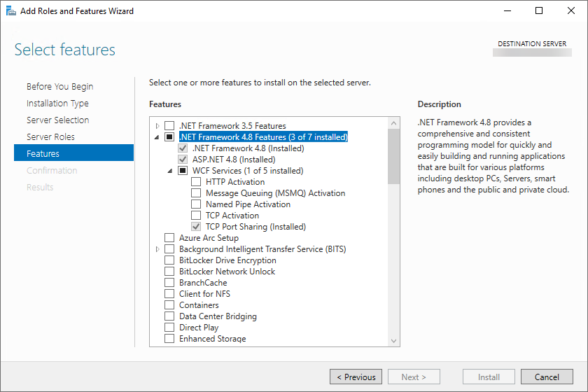Select ".NET Framework 4.8 (Installed)" row
This screenshot has height=392, width=588.
click(x=248, y=148)
